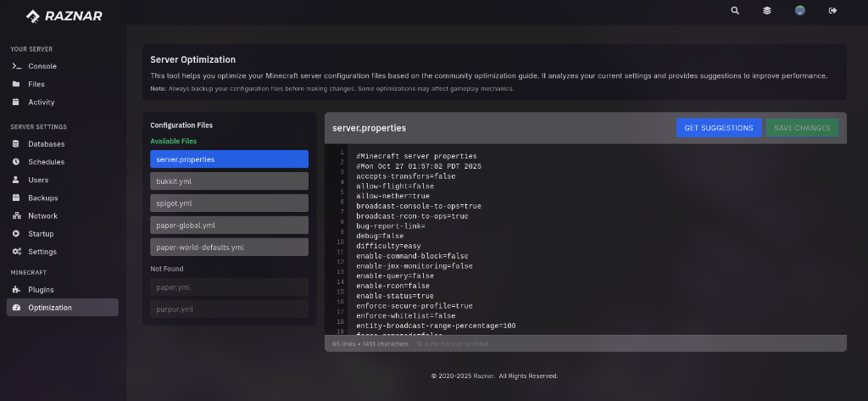Open Console from the sidebar
This screenshot has width=868, height=401.
click(42, 66)
